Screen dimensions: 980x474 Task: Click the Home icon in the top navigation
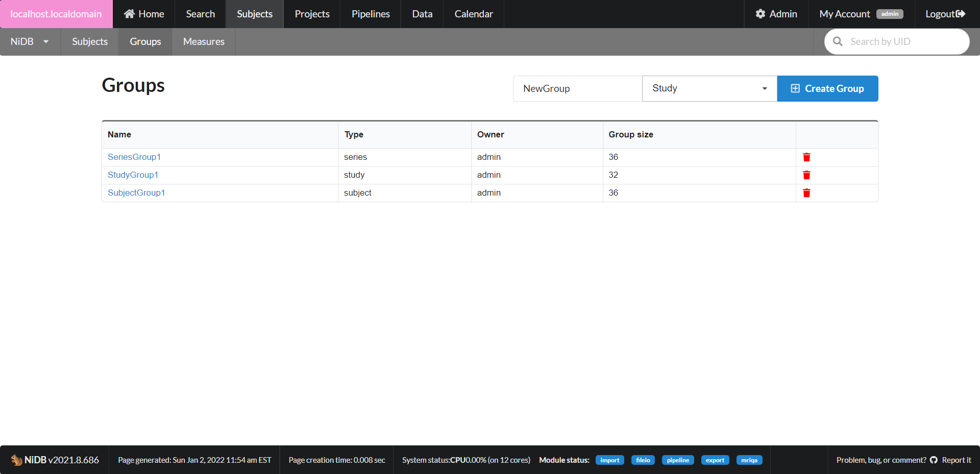click(x=129, y=14)
